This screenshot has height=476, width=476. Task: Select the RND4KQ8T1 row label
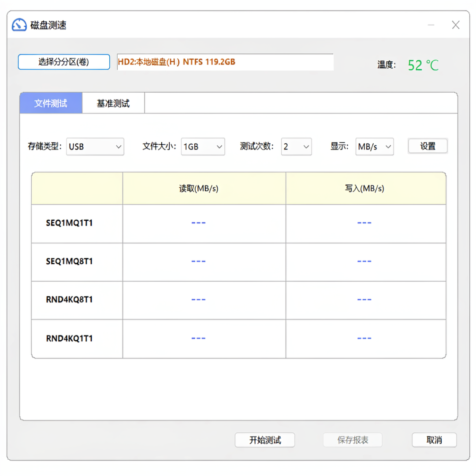pos(69,300)
